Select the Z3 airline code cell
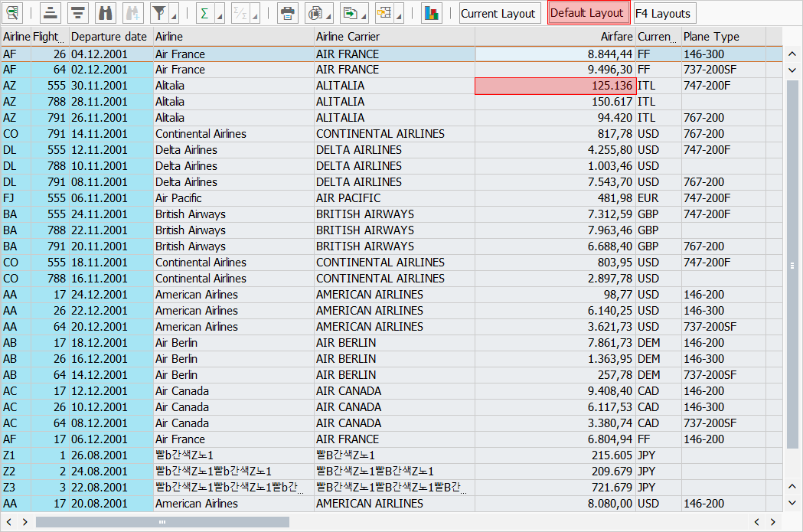The image size is (803, 532). click(x=16, y=488)
